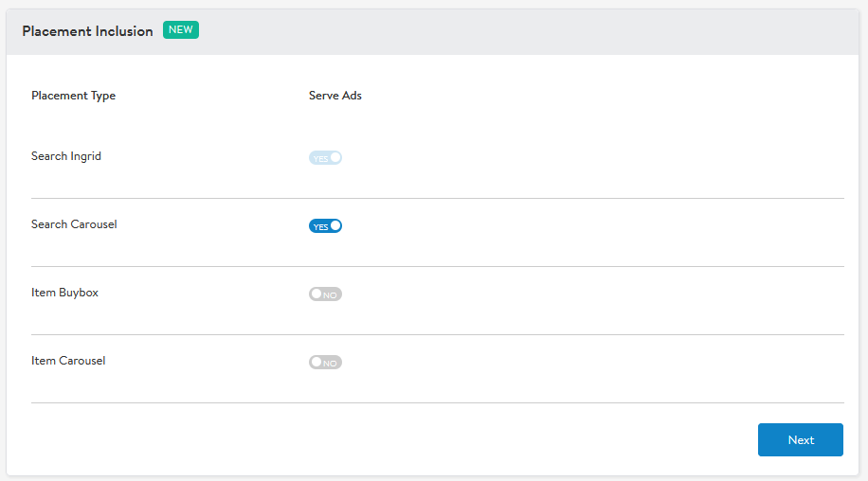Click NO text inside Item Carousel switch
868x481 pixels.
tap(331, 364)
